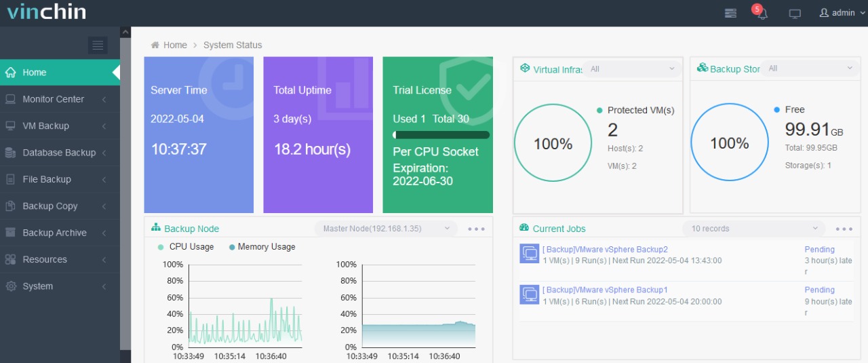Screen dimensions: 868x363
Task: Click the Home breadcrumb house icon
Action: (x=155, y=45)
